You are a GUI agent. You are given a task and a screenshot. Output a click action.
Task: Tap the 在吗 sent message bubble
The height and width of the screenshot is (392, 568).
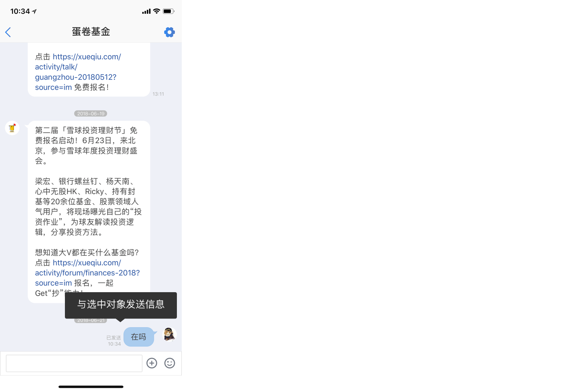[139, 337]
